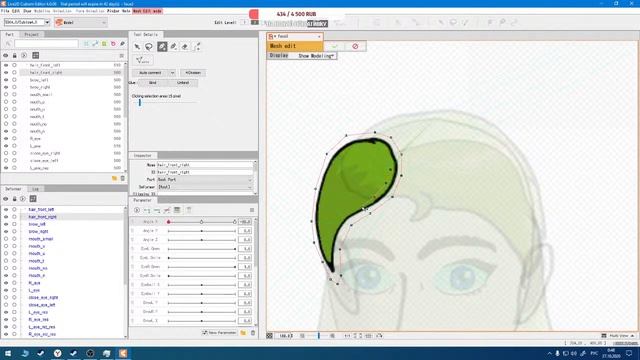This screenshot has height=360, width=640.
Task: Click the green square icon in Part toolbar
Action: (x=104, y=43)
